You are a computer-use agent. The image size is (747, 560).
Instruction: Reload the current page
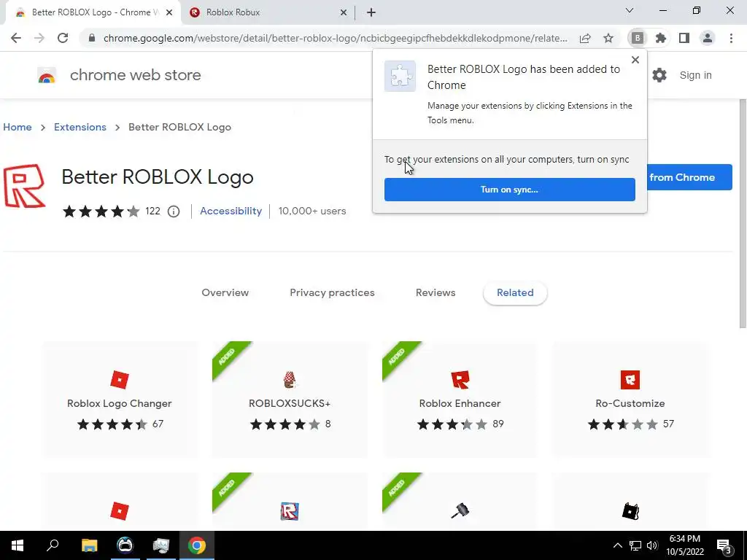63,38
